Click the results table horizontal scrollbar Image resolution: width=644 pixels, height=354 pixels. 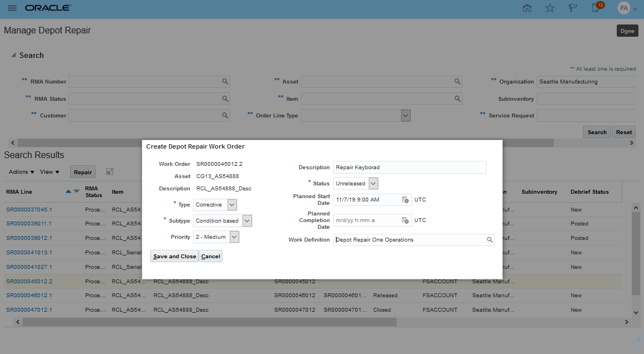click(210, 322)
